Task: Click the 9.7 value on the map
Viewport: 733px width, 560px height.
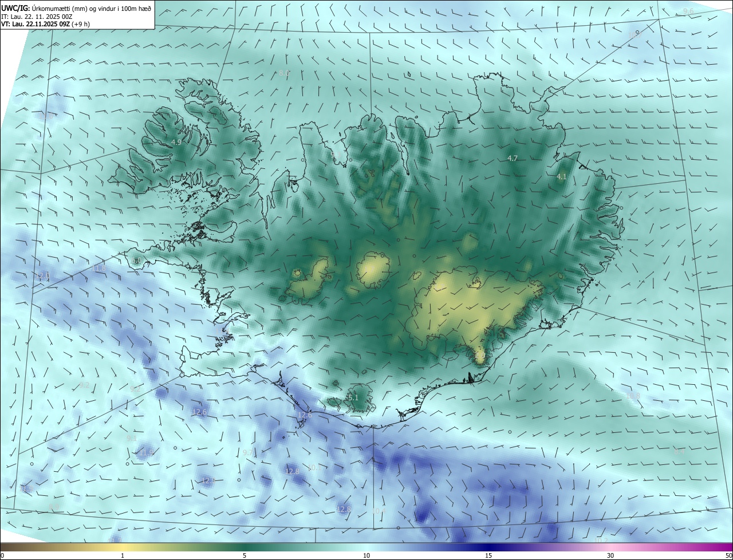Action: coord(247,452)
